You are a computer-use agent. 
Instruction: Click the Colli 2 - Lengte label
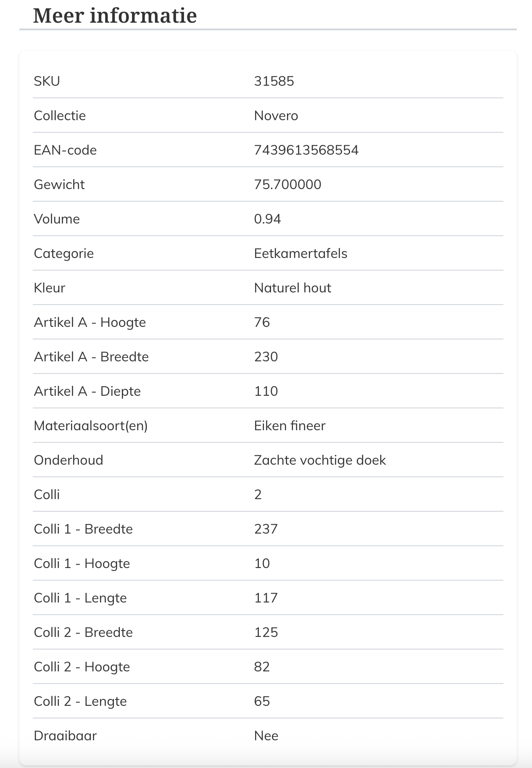[x=80, y=701]
